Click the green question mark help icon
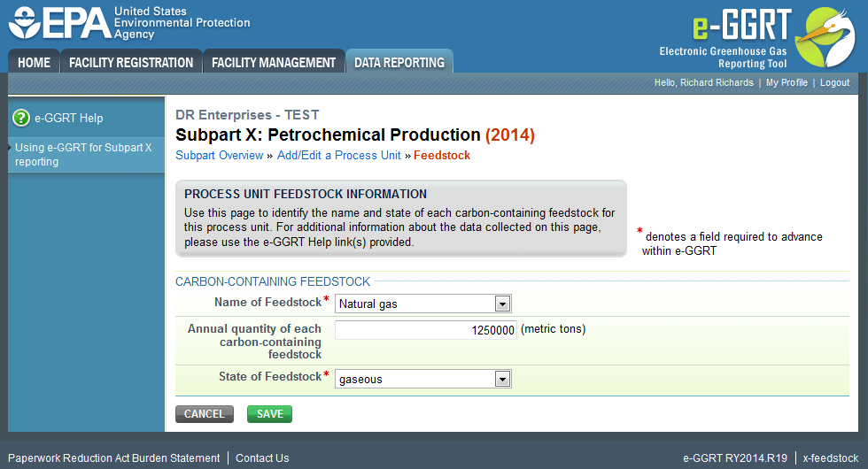 21,118
